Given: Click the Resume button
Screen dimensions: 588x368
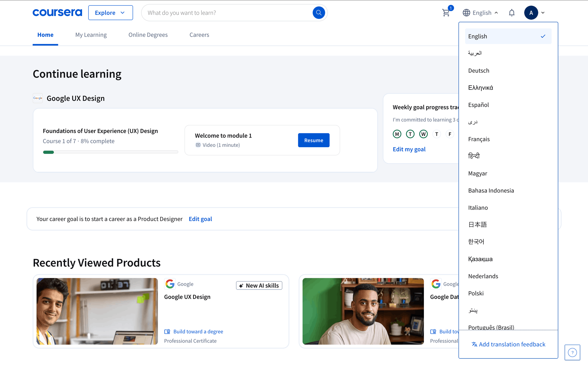Looking at the screenshot, I should [314, 140].
